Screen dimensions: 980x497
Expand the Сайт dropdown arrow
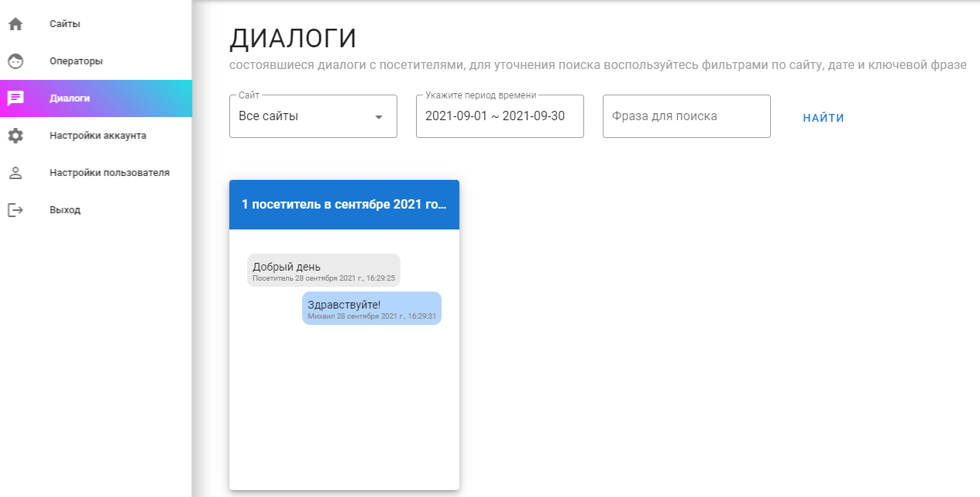point(379,117)
